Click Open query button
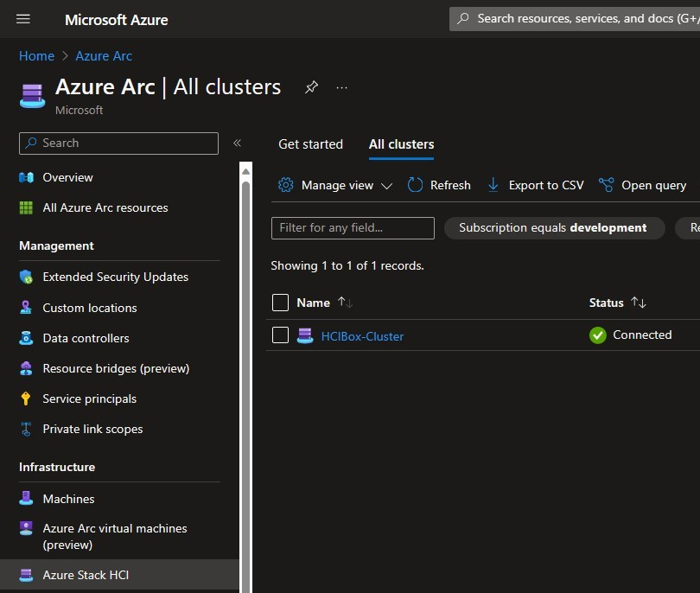Viewport: 700px width, 593px height. [x=643, y=185]
